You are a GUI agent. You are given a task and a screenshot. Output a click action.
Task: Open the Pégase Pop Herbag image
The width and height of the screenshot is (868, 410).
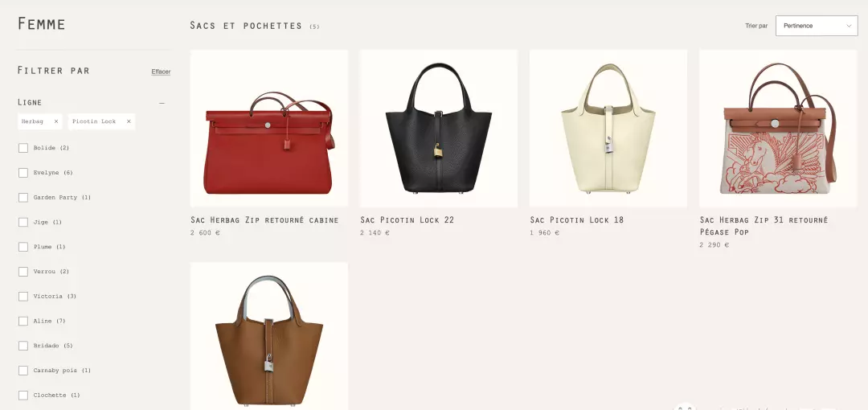pyautogui.click(x=778, y=129)
